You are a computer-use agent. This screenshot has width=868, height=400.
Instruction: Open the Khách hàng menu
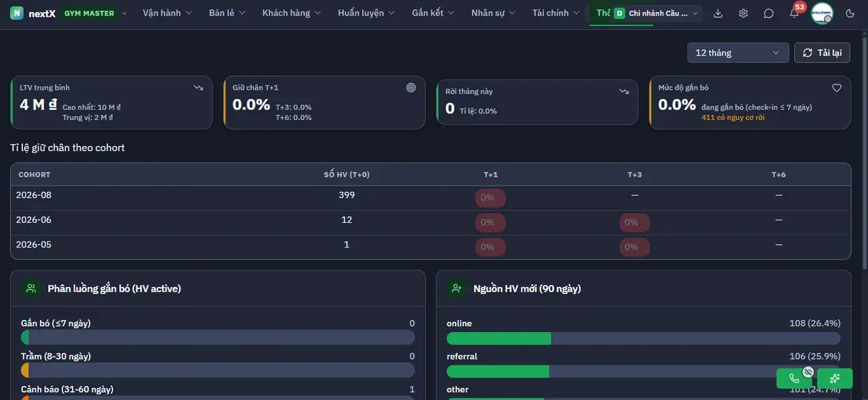click(x=292, y=13)
